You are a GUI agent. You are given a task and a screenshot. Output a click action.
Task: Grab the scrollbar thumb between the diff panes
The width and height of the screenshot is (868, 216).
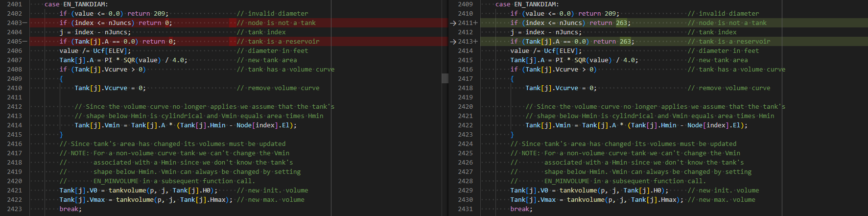tap(445, 78)
